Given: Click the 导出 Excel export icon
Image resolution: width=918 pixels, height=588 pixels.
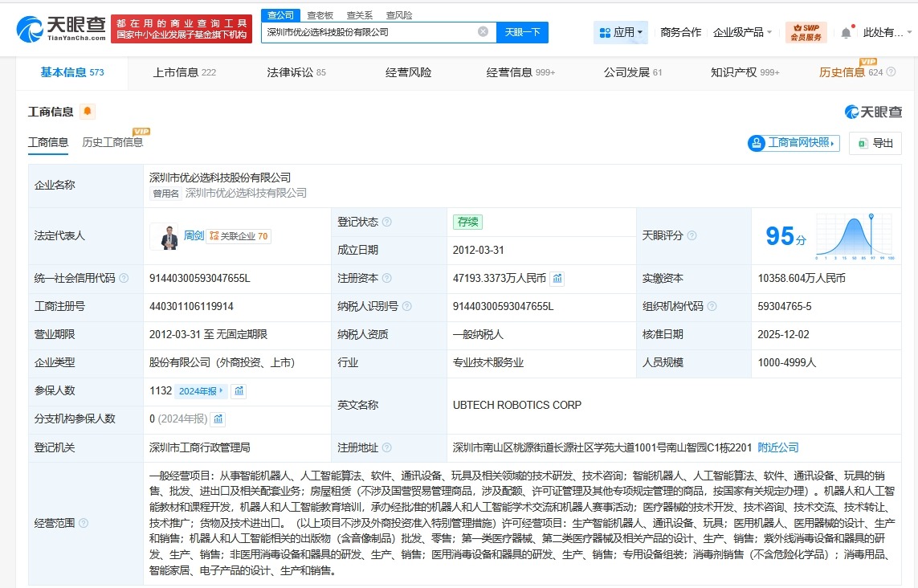Looking at the screenshot, I should pos(862,142).
